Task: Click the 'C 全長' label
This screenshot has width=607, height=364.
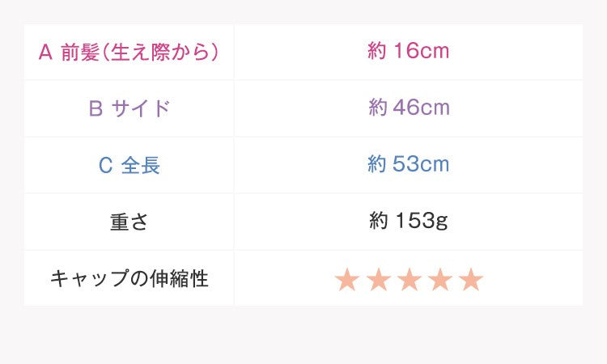Action: (129, 165)
